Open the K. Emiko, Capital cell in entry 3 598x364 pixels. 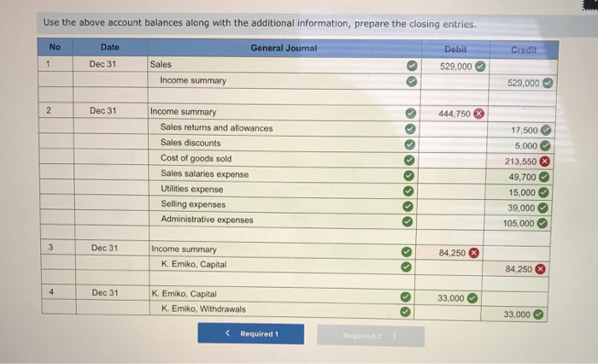[x=273, y=264]
